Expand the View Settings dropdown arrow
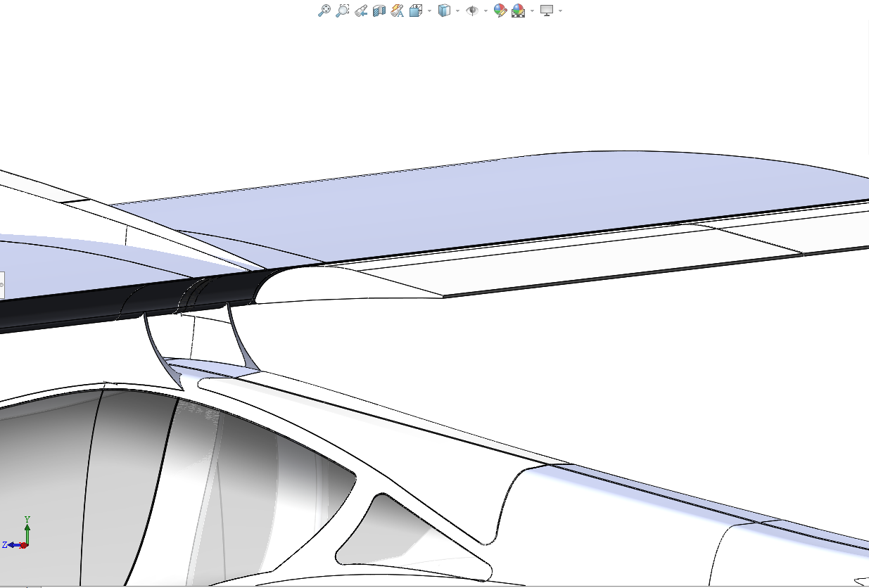Image resolution: width=869 pixels, height=588 pixels. coord(560,11)
